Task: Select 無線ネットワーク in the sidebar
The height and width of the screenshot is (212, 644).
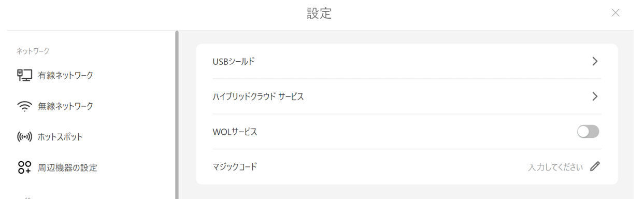Action: [x=65, y=106]
